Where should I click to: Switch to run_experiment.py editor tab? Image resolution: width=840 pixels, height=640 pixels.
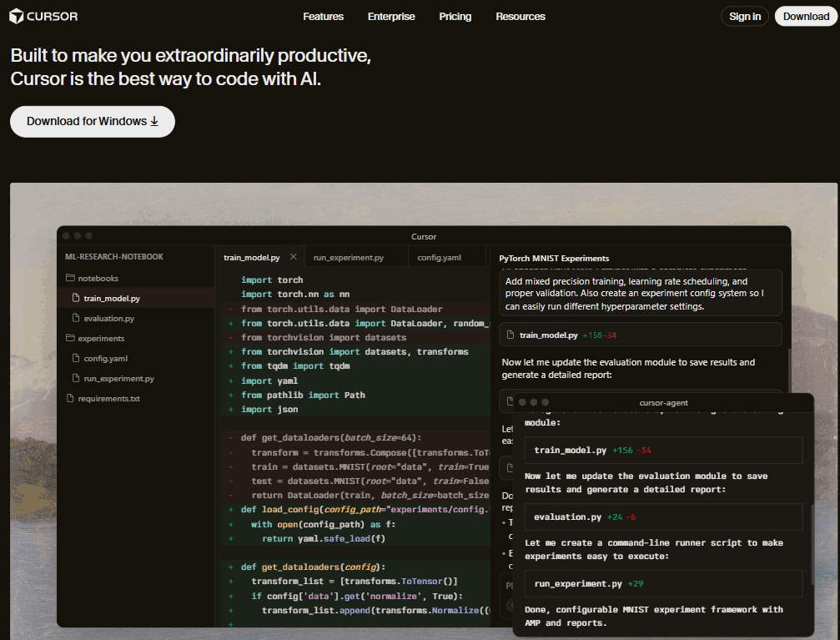(348, 257)
